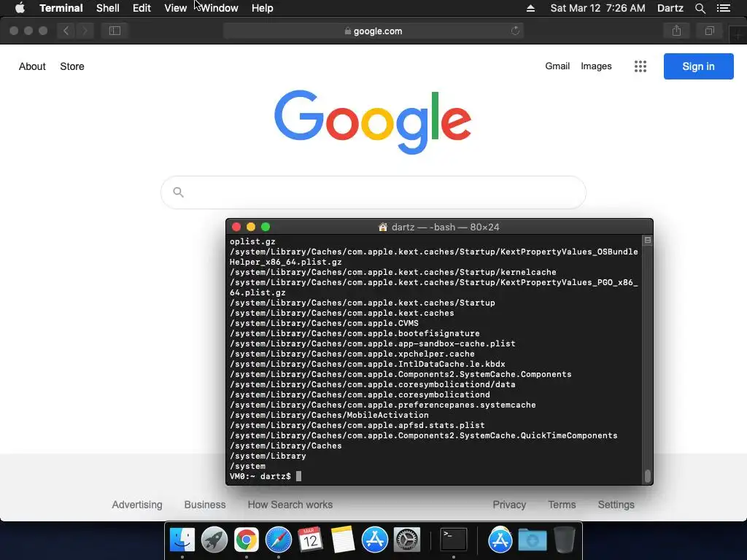Click the Terminal title home icon

click(x=382, y=227)
